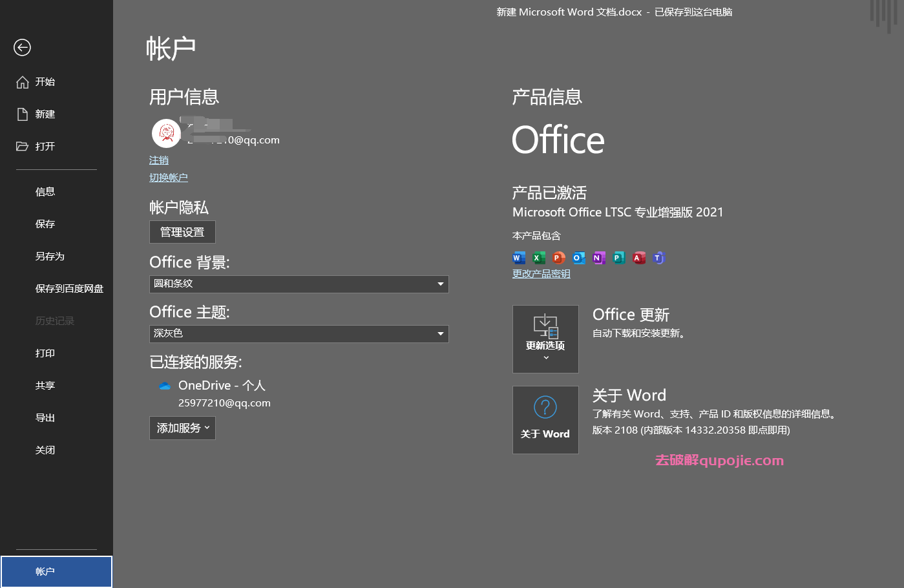Select the 自动下载和安装更新 text
The image size is (904, 588).
pos(639,333)
